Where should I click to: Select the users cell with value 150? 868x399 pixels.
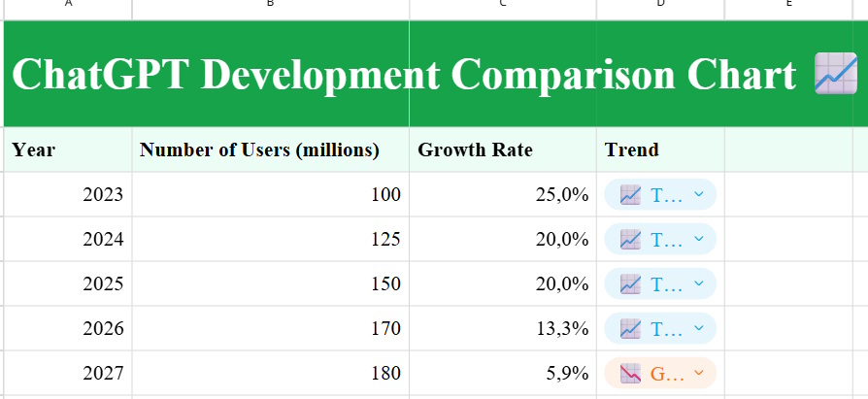(271, 283)
